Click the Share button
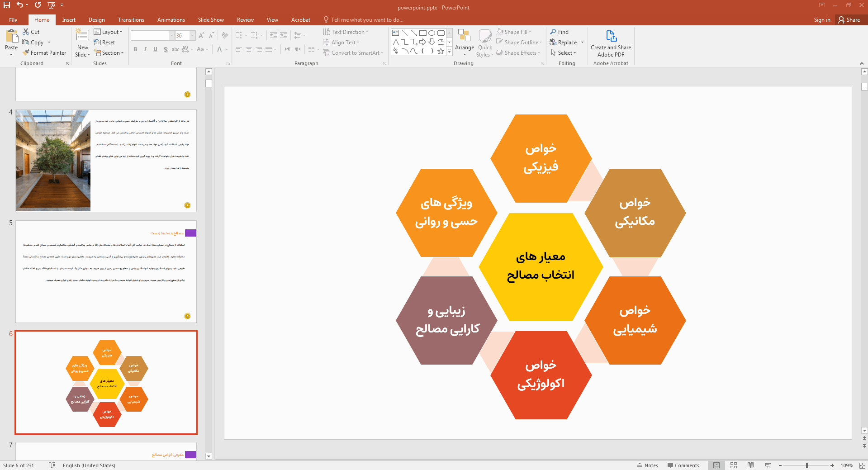This screenshot has height=470, width=868. [849, 20]
